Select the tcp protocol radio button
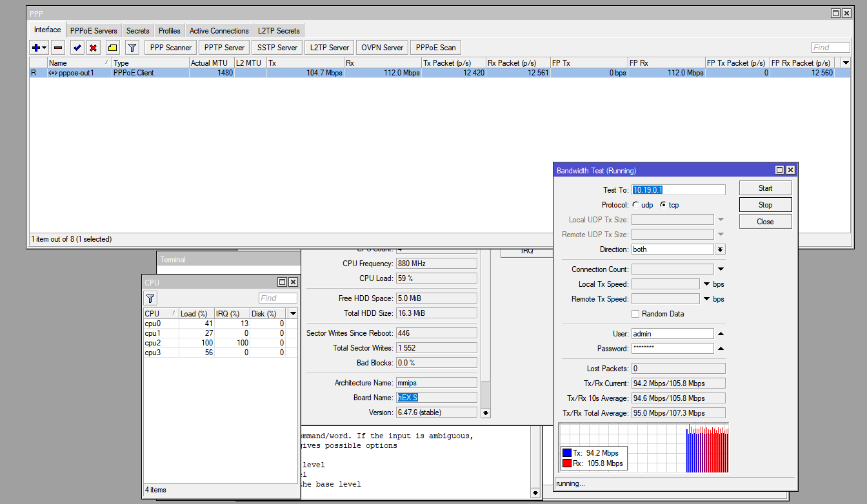 pos(663,205)
